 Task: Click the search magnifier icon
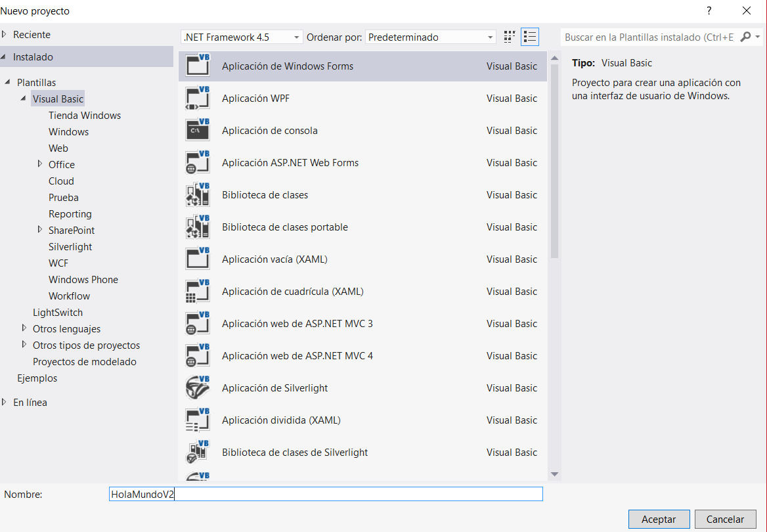[745, 37]
